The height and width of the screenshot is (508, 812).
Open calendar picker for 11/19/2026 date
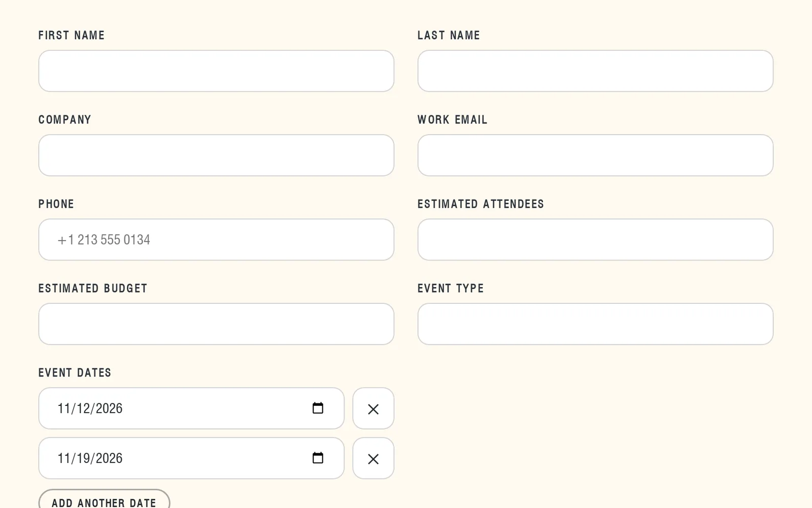[318, 458]
